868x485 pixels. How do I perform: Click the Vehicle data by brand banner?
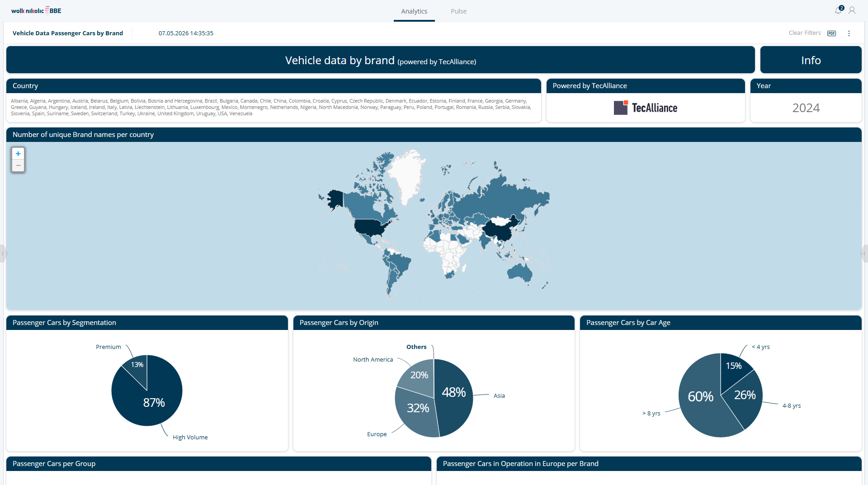(381, 60)
